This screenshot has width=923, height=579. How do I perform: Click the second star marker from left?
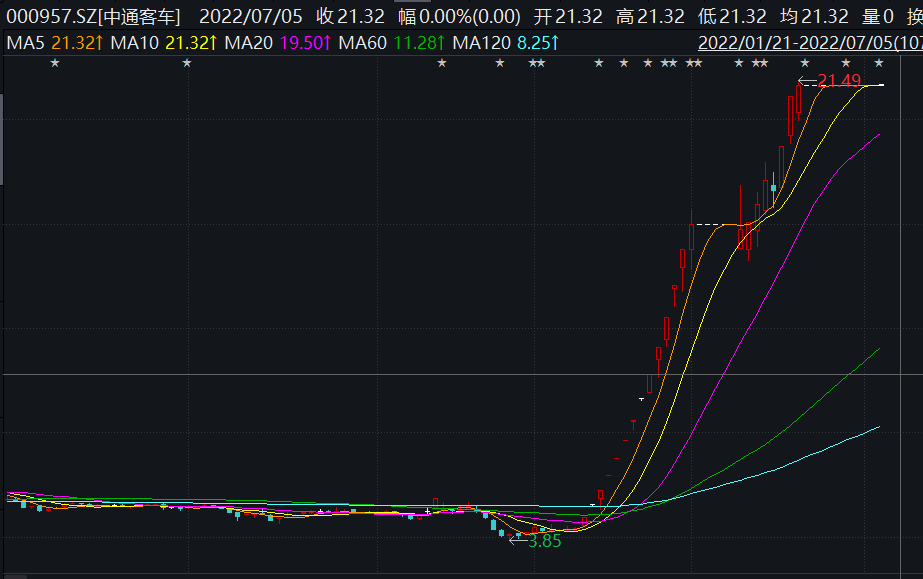(x=187, y=64)
